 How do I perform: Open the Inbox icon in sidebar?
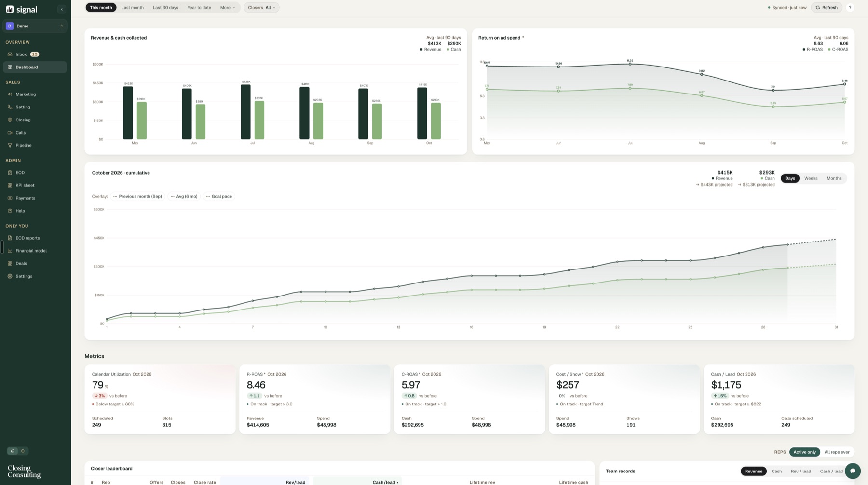(x=10, y=54)
